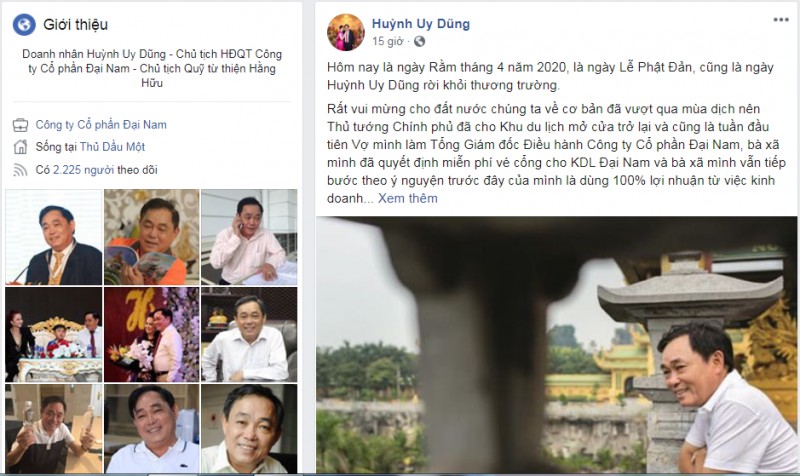This screenshot has height=476, width=800.
Task: Click the public audience globe on post
Action: [419, 41]
